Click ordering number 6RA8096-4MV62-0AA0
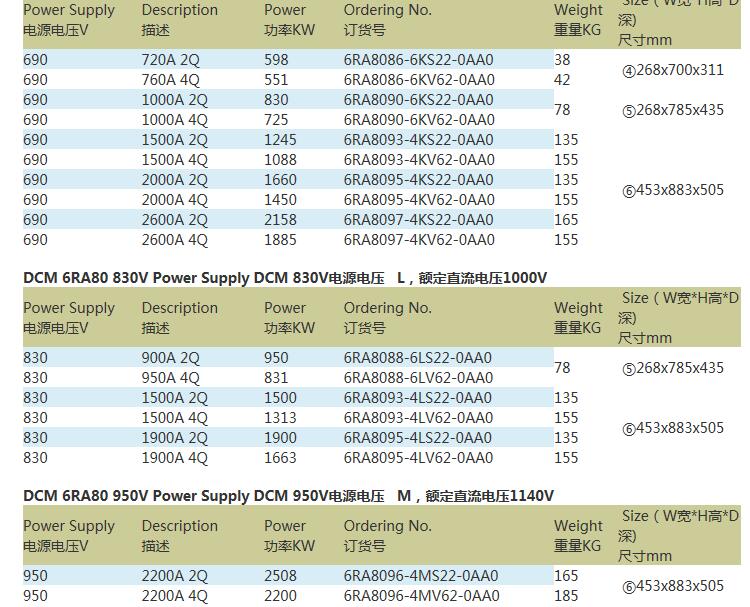This screenshot has height=607, width=750. [x=420, y=596]
